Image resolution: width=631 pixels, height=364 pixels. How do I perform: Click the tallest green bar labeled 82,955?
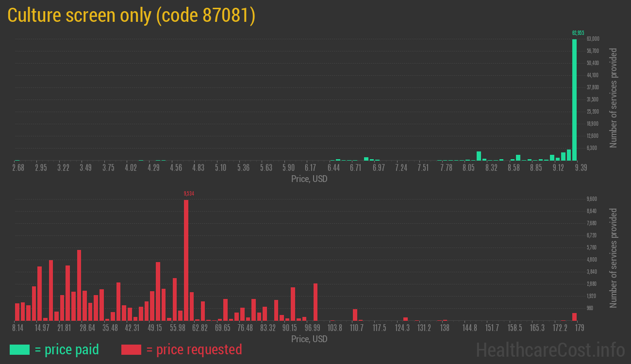574,99
